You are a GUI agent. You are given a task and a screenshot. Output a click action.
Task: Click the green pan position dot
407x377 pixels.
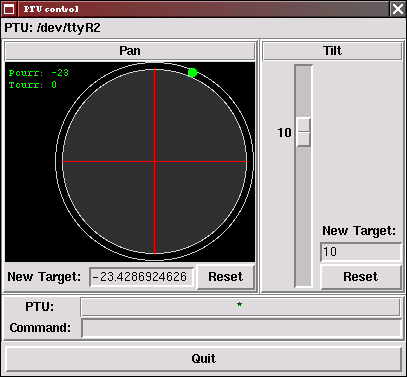click(x=192, y=73)
